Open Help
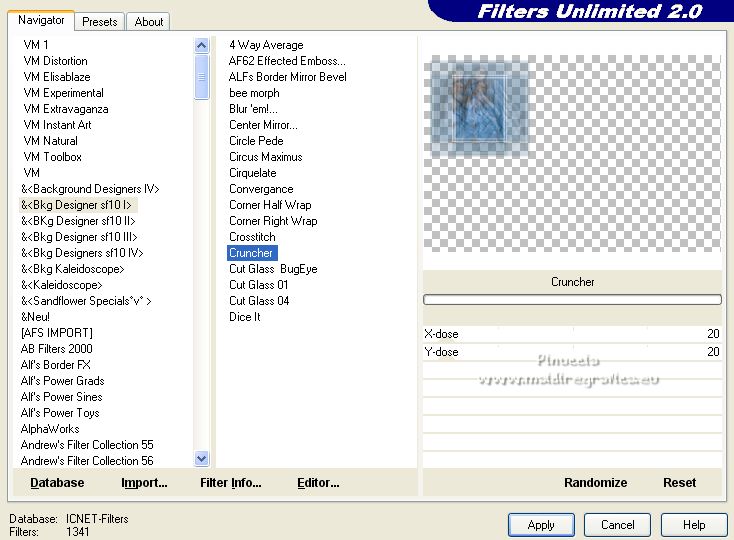This screenshot has width=734, height=540. pos(694,525)
